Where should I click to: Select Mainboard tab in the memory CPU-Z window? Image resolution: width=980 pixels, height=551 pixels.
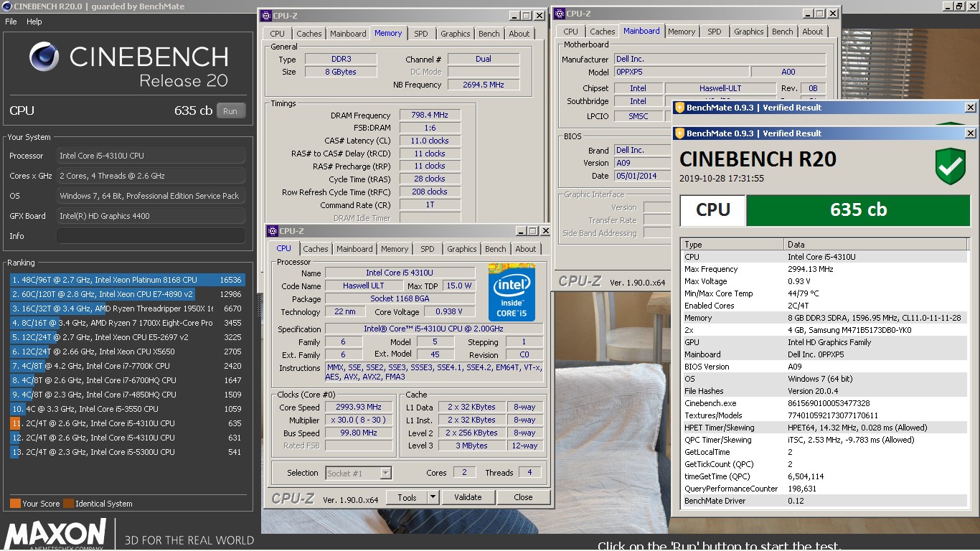[348, 34]
